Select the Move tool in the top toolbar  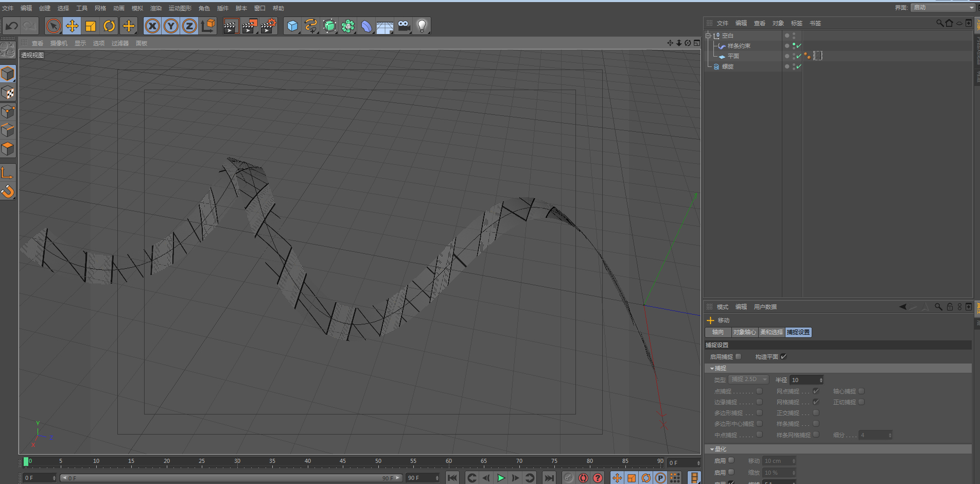tap(72, 26)
